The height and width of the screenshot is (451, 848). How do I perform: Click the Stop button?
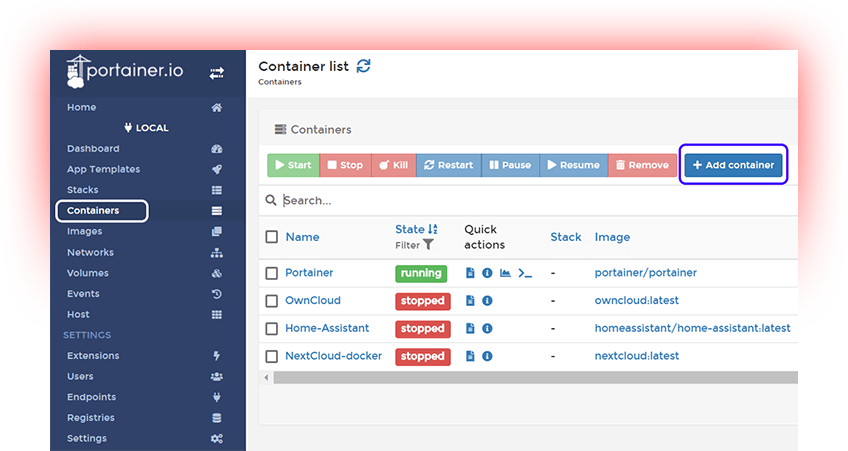(345, 165)
